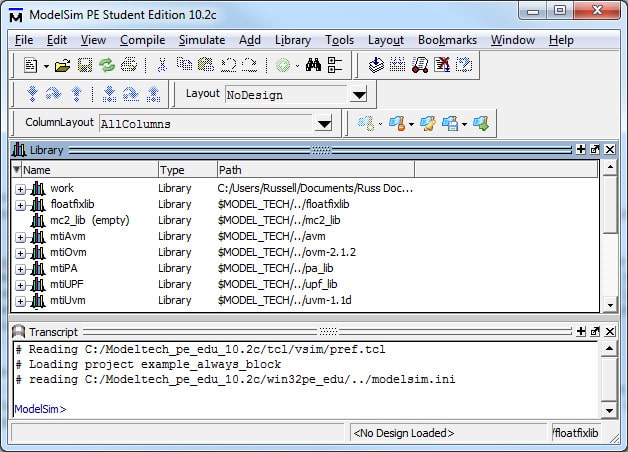Image resolution: width=628 pixels, height=452 pixels.
Task: Click the Name column header
Action: (89, 170)
